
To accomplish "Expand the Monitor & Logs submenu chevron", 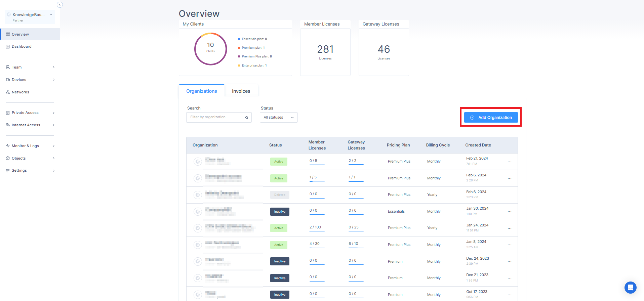I will [x=54, y=146].
